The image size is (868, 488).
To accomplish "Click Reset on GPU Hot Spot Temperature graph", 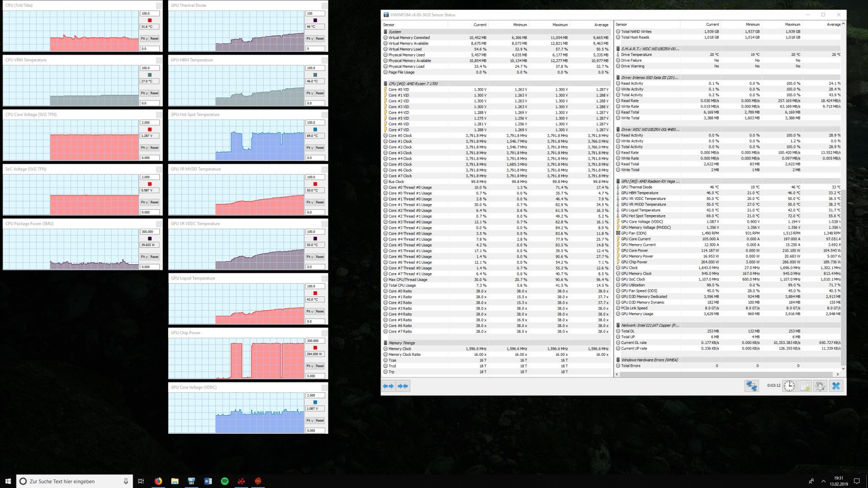I will 320,148.
